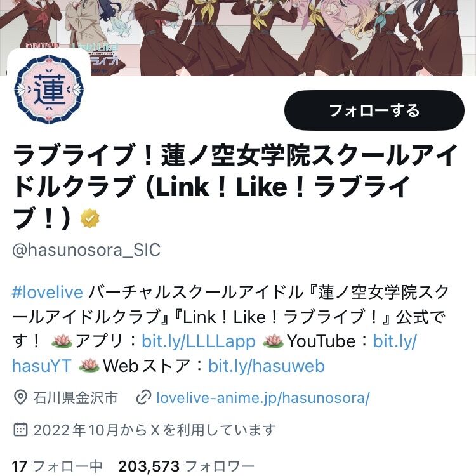This screenshot has height=476, width=476.
Task: Open the lovelive-anime.jp/hasunosora website link
Action: pos(263,398)
